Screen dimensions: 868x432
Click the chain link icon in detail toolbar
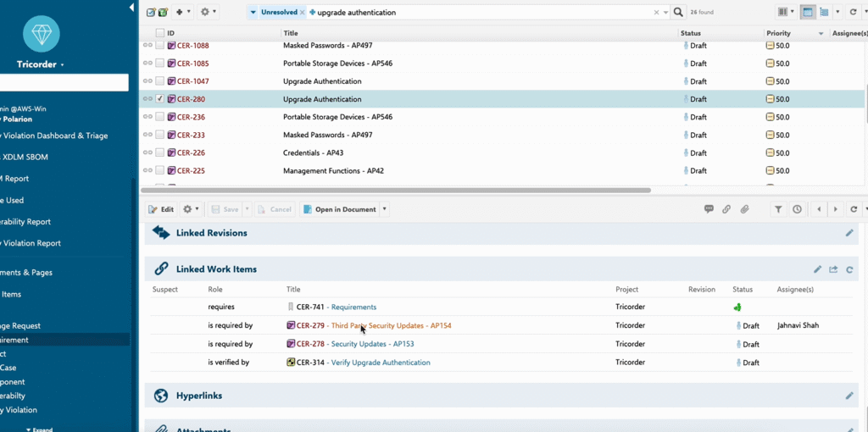coord(726,209)
